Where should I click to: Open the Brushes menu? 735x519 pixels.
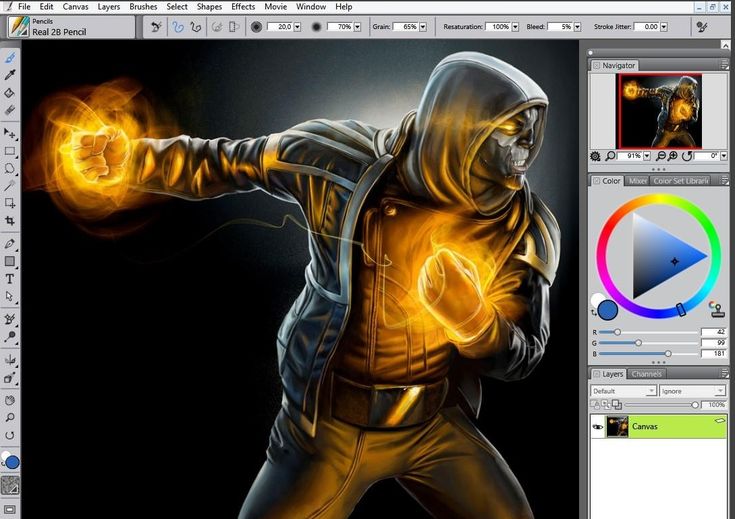coord(143,7)
